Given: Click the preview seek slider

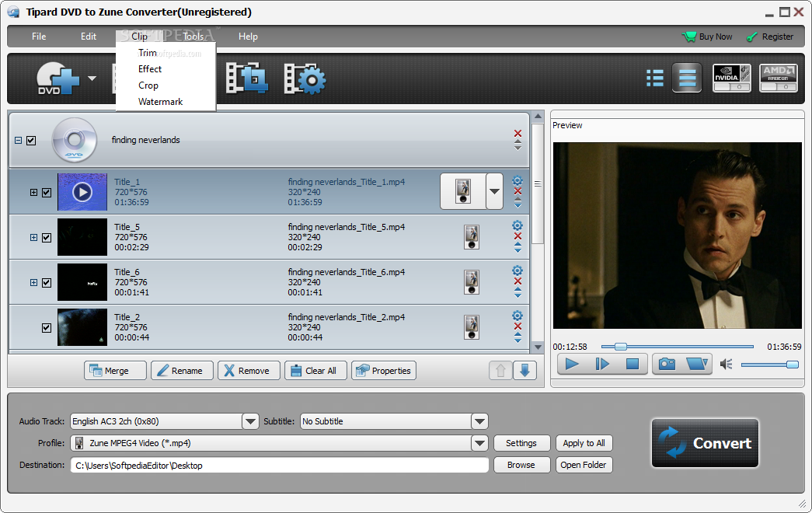Looking at the screenshot, I should [678, 346].
